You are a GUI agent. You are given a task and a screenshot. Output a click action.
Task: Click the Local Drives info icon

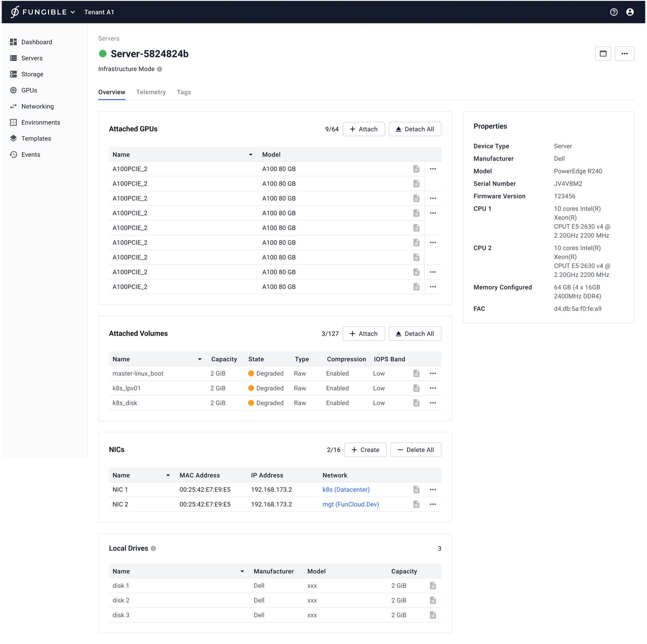pyautogui.click(x=153, y=549)
